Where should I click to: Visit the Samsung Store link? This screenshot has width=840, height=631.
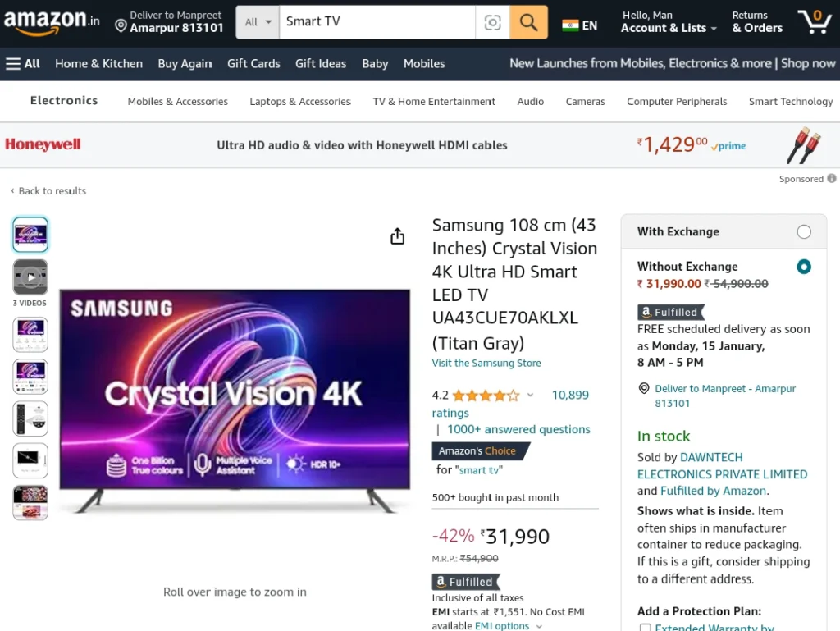pos(486,364)
